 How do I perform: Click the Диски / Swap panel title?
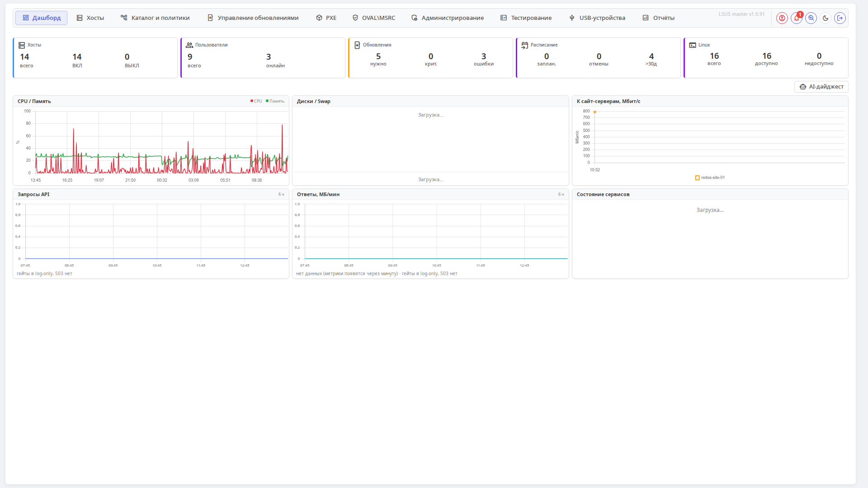tap(314, 101)
